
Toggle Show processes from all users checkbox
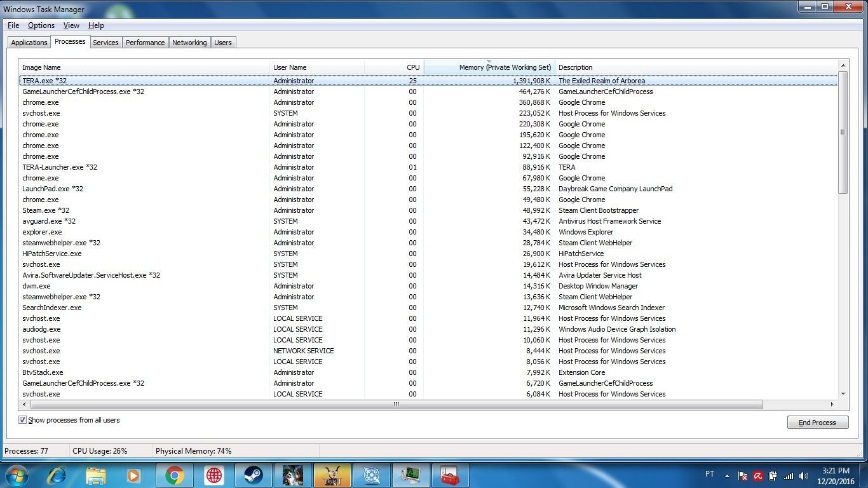pos(23,420)
